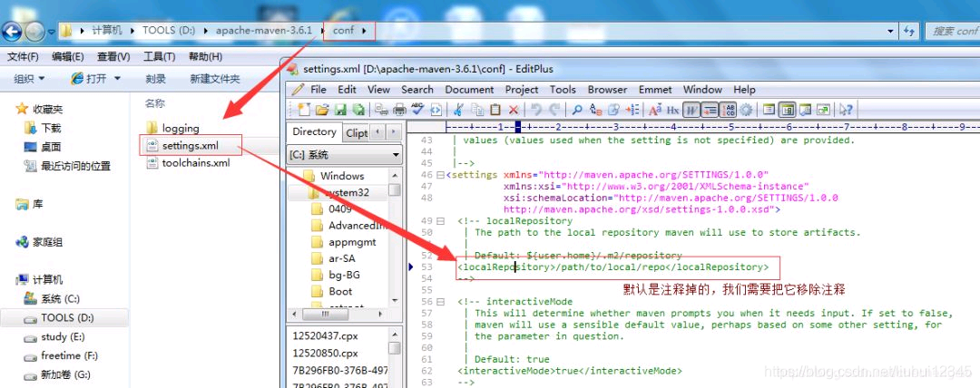This screenshot has width=980, height=388.
Task: Click the Save All icon in EditPlus toolbar
Action: point(358,110)
